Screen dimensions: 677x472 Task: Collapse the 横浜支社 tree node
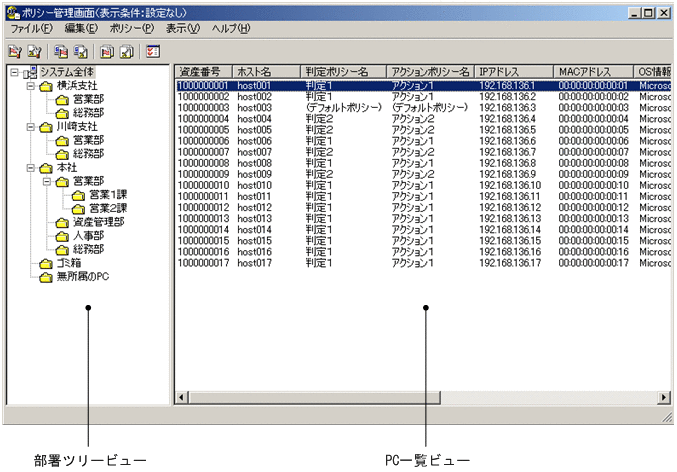30,87
